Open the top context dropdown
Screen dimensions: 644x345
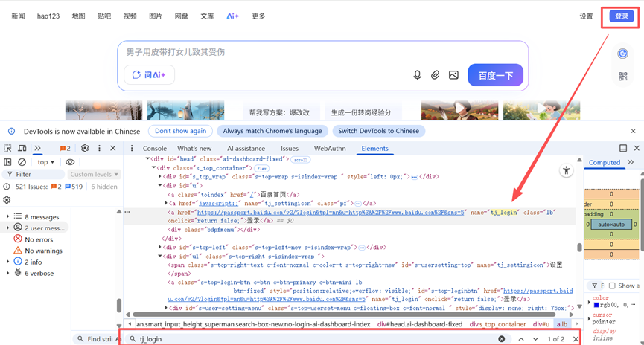46,162
